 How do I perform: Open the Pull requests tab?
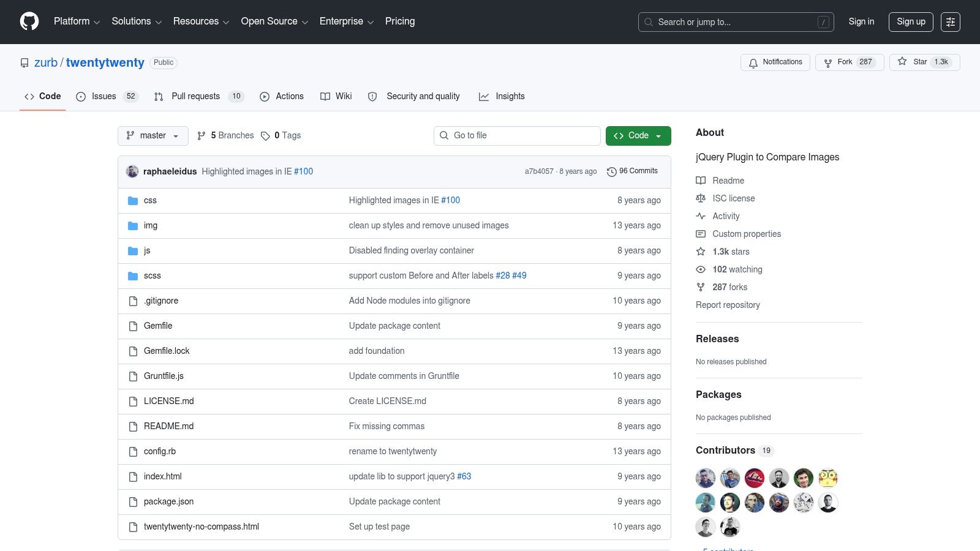tap(199, 96)
